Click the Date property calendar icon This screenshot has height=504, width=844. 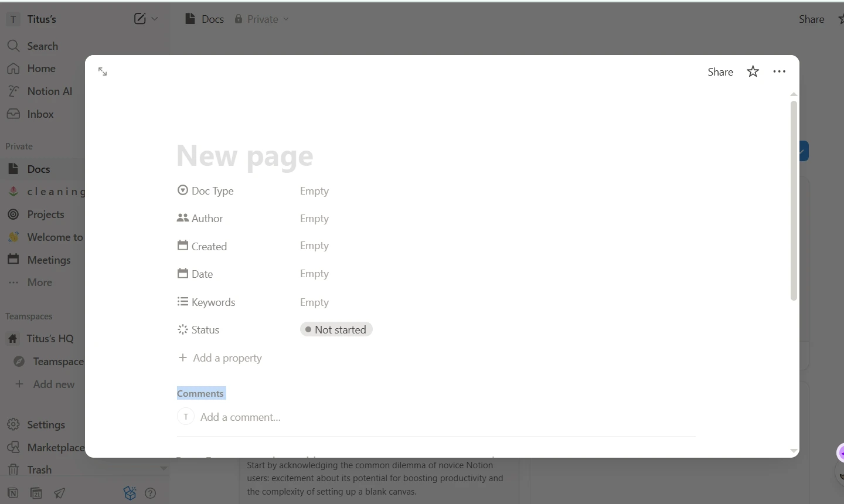click(183, 273)
